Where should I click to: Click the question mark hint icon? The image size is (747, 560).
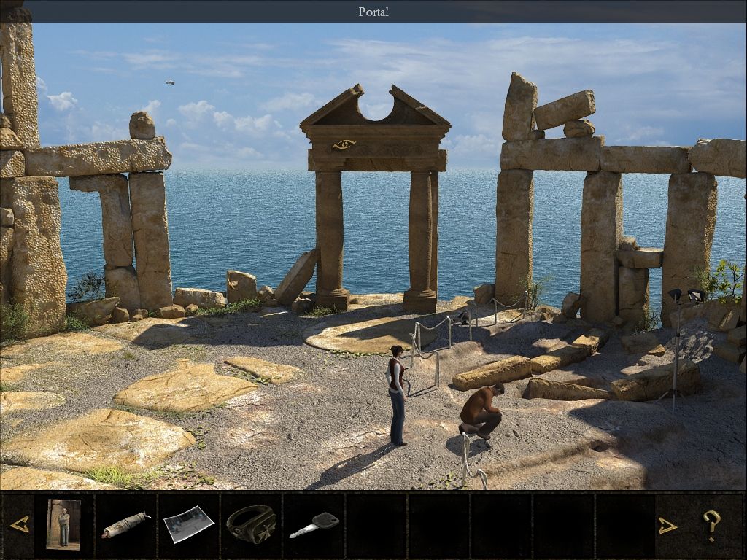(711, 525)
